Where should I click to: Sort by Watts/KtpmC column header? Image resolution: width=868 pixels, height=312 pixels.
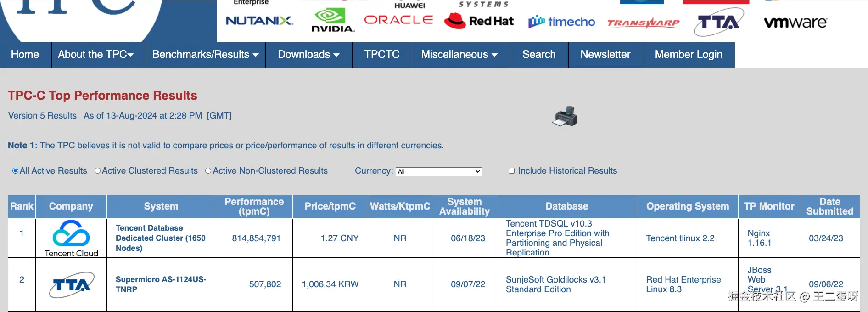(400, 207)
